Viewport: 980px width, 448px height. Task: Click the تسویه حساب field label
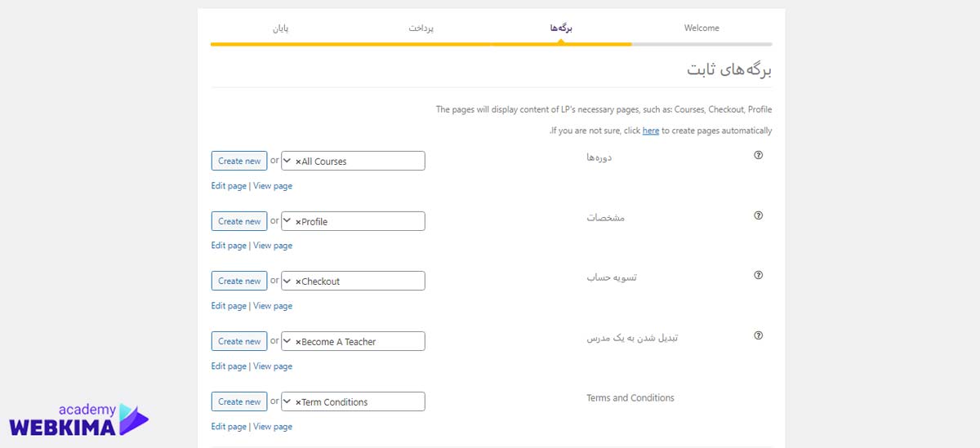tap(612, 277)
